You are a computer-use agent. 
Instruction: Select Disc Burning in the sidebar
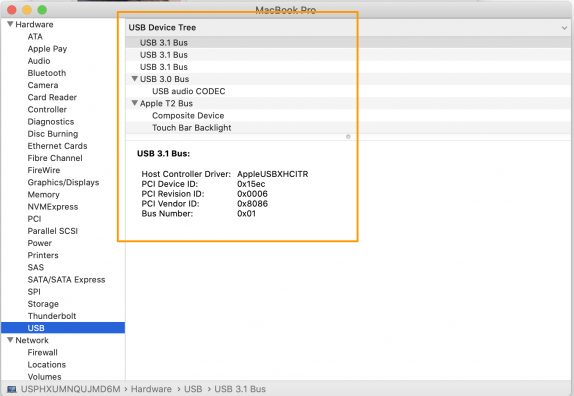(x=53, y=134)
